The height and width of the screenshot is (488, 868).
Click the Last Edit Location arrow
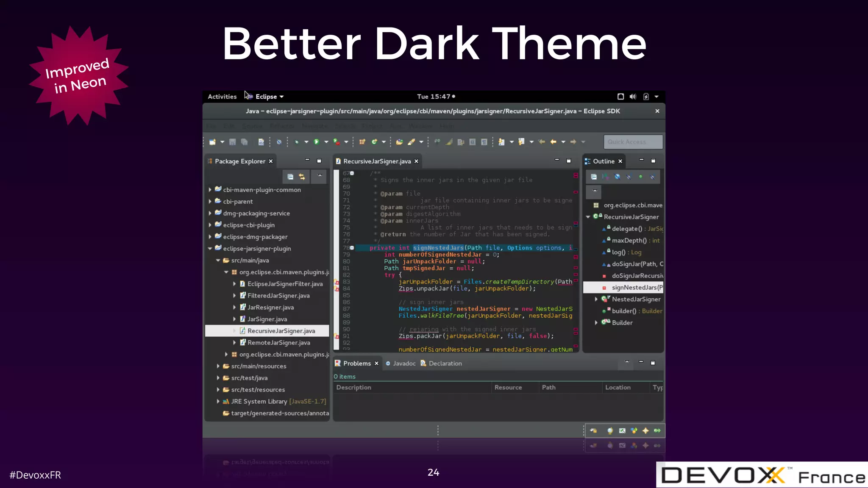coord(542,142)
